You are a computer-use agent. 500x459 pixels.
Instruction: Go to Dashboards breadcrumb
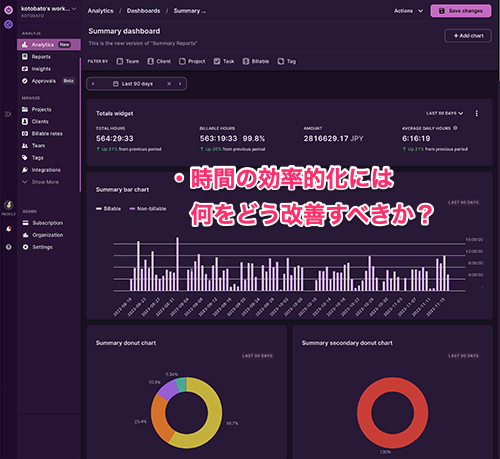[x=143, y=11]
